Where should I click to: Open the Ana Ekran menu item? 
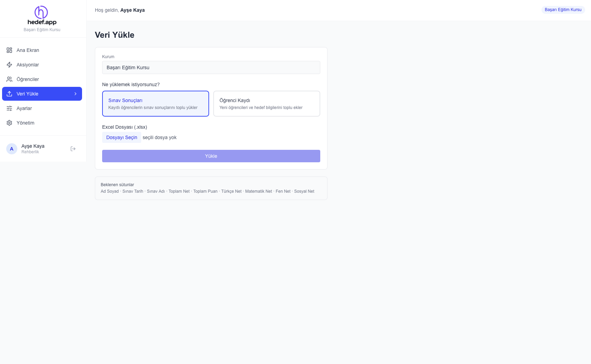(28, 50)
